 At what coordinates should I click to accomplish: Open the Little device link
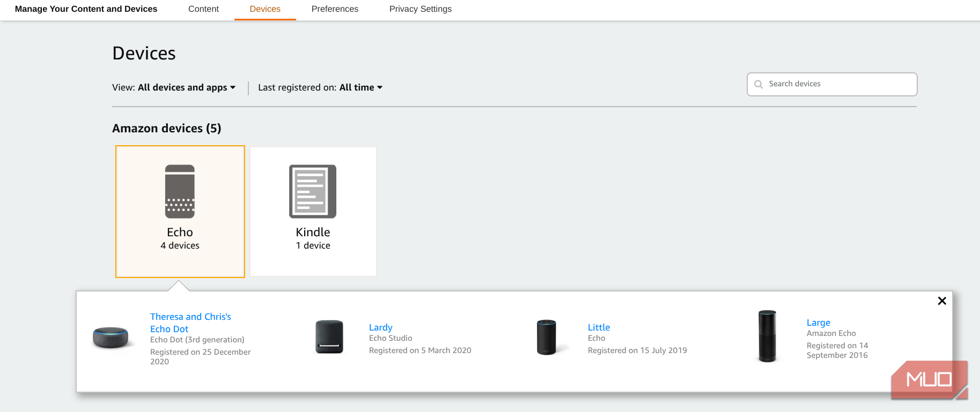(599, 327)
